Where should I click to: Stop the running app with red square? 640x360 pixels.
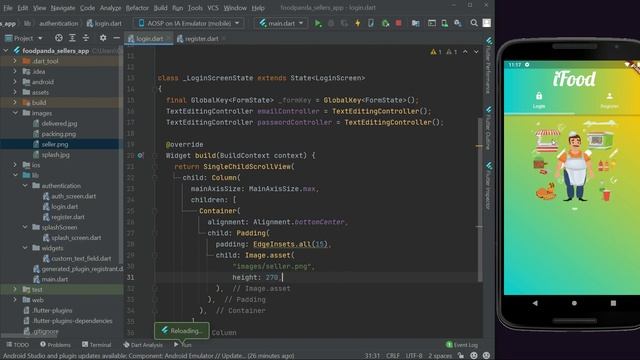398,23
